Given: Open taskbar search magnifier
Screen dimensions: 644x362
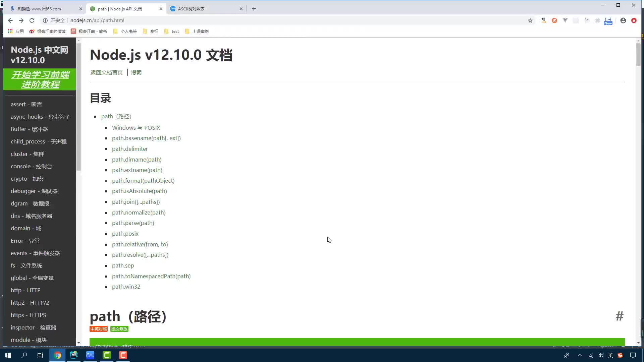Looking at the screenshot, I should [24, 355].
